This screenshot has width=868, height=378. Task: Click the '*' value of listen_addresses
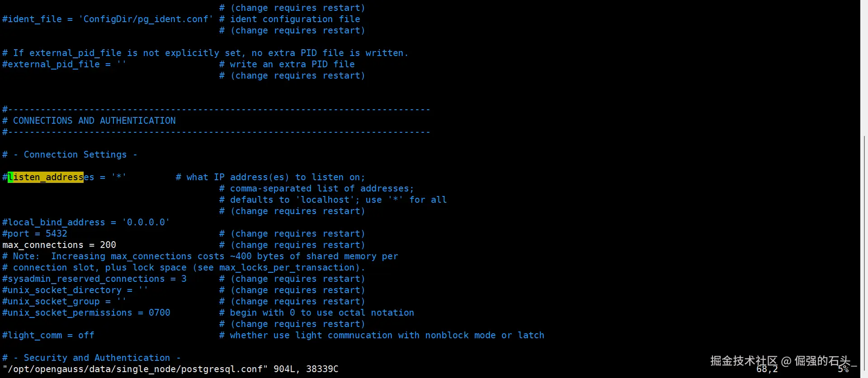click(x=118, y=177)
